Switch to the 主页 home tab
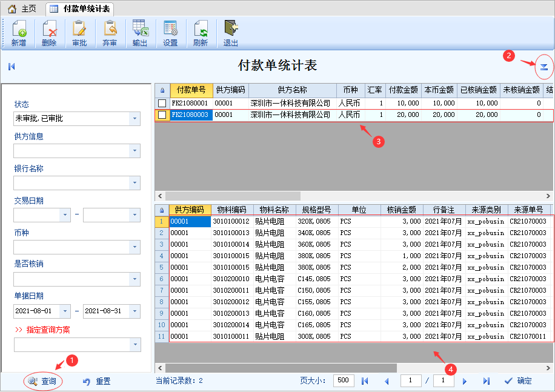 click(x=22, y=8)
